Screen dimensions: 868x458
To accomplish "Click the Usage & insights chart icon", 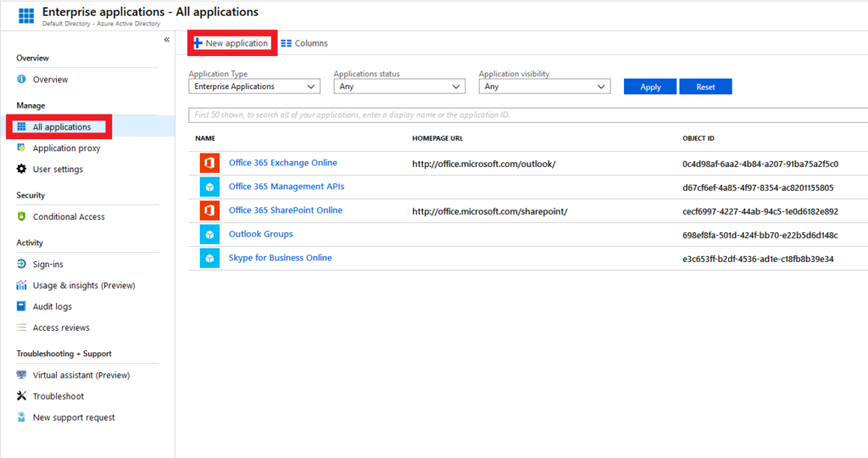I will 21,285.
